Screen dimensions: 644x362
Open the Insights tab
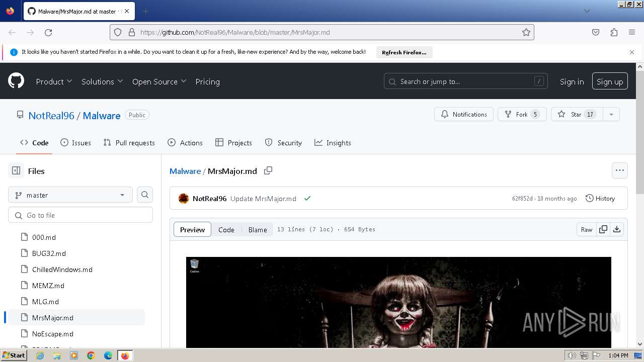point(333,143)
